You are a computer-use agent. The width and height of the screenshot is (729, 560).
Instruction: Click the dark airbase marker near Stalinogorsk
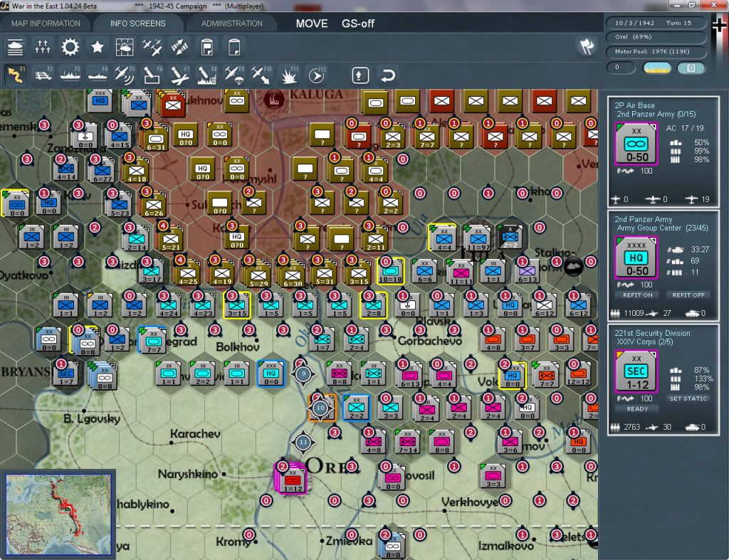point(573,267)
